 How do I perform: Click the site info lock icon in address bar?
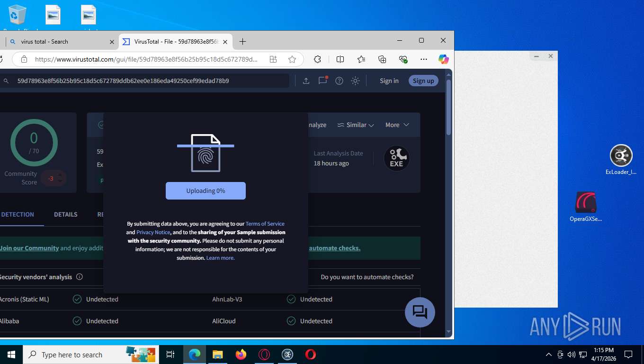[x=24, y=59]
